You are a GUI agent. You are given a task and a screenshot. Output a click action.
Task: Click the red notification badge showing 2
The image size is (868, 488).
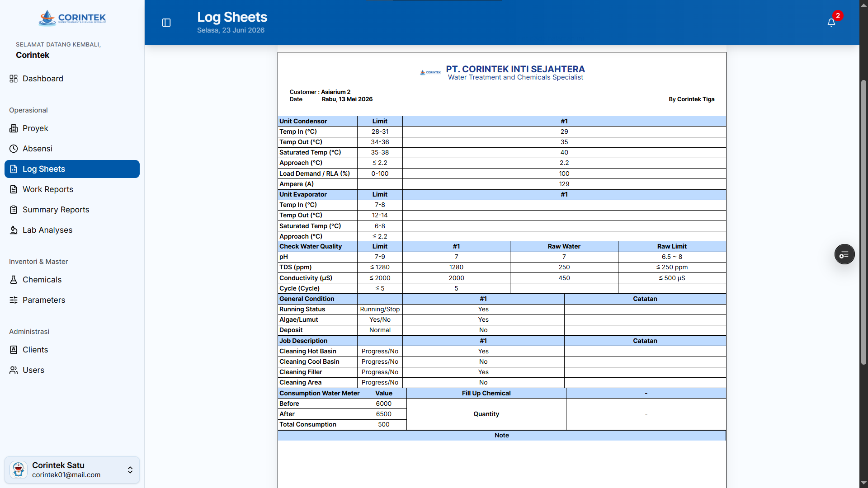838,16
